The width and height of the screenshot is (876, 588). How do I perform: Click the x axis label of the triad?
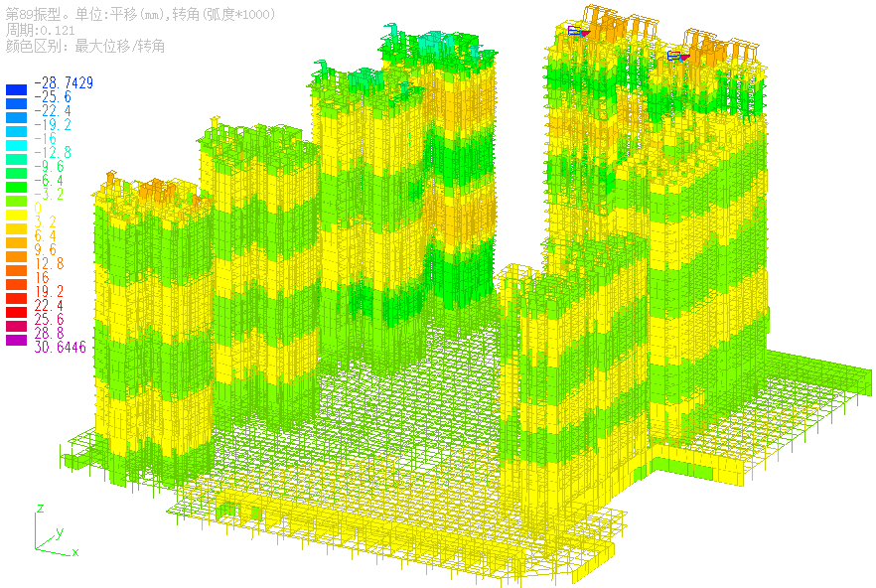click(75, 552)
